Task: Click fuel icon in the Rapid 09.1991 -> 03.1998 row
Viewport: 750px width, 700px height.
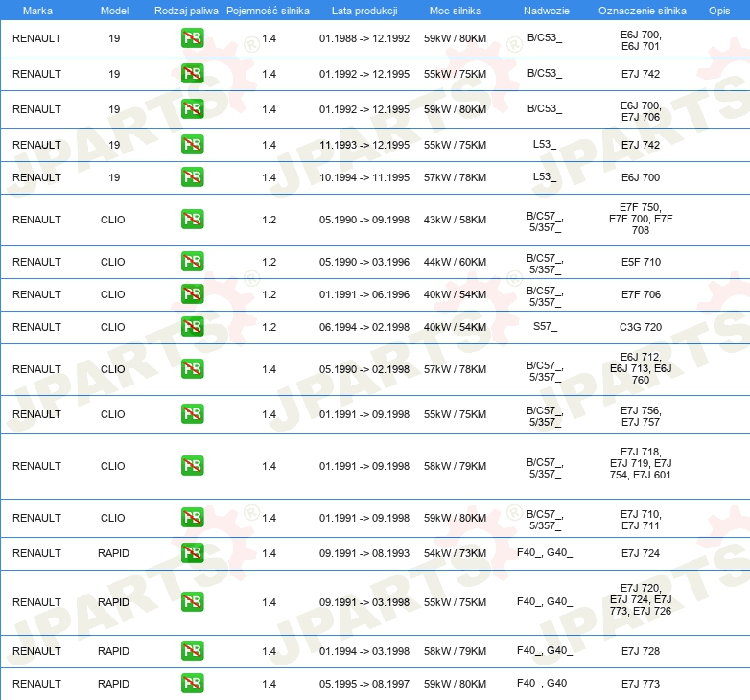Action: [x=192, y=601]
